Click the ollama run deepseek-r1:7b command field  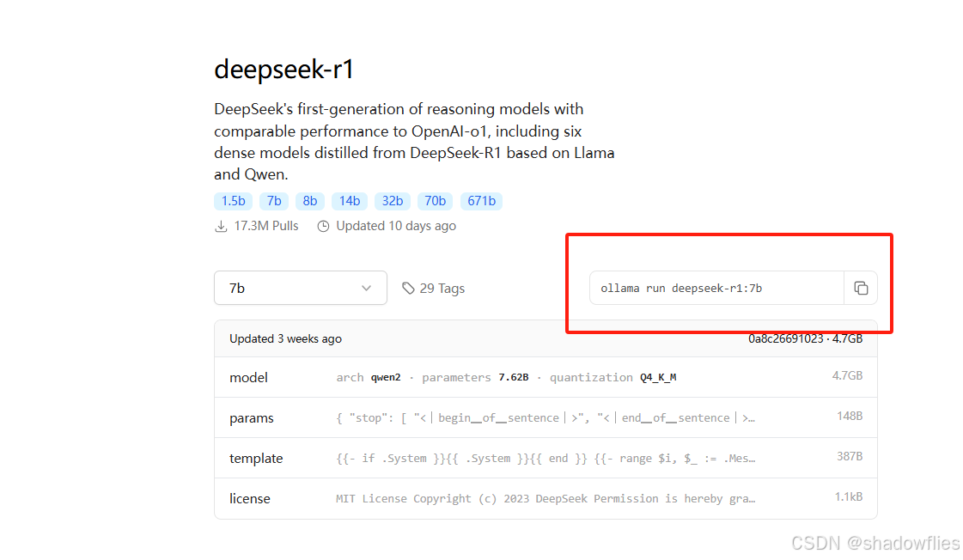point(716,288)
